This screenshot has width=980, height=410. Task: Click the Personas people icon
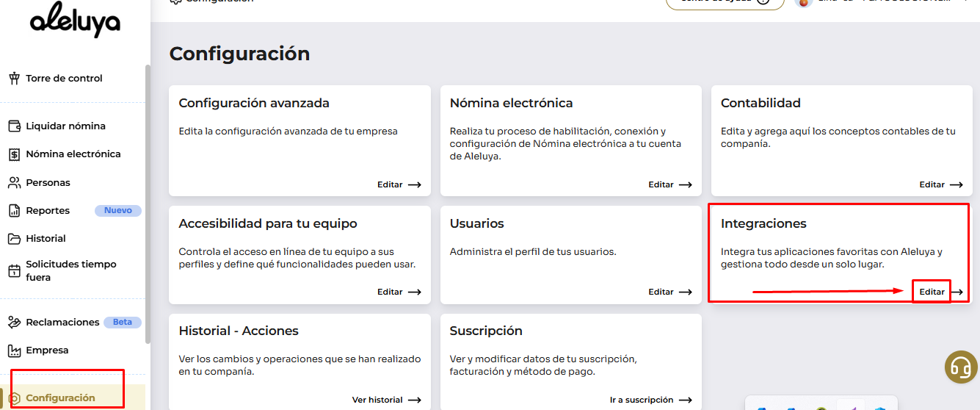coord(14,183)
